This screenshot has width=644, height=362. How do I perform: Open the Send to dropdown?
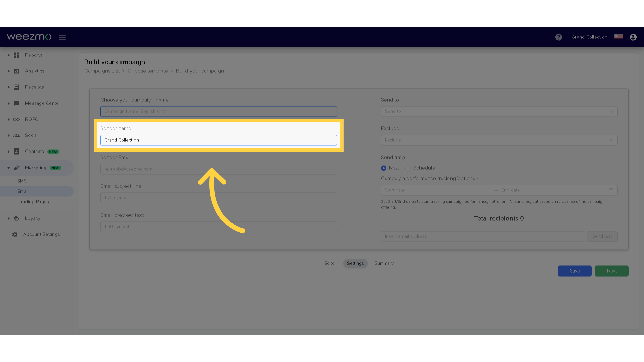pos(499,111)
